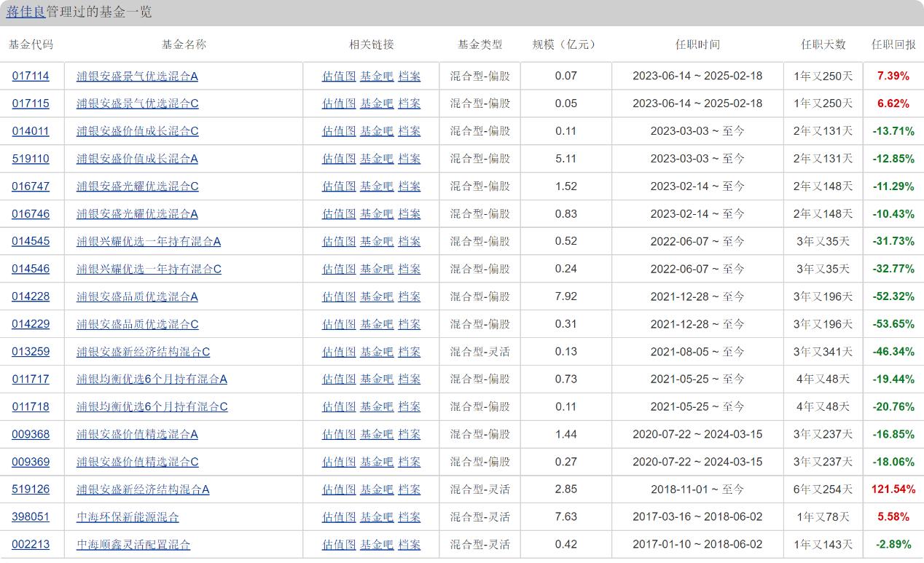Open 基金吧 for fund 009369
This screenshot has height=563, width=924.
pos(377,462)
